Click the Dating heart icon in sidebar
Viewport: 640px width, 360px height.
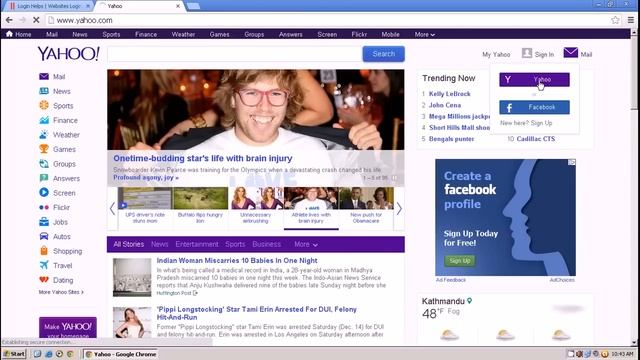44,280
